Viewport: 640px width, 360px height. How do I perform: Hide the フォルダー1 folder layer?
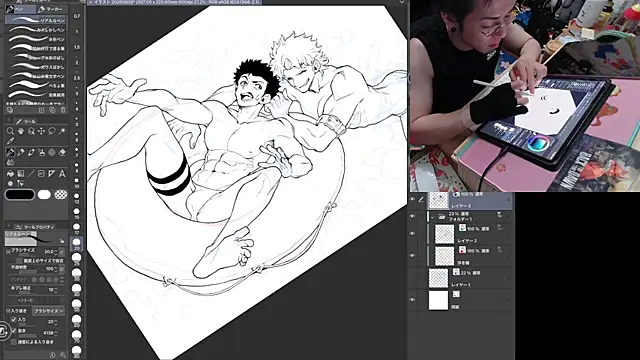click(x=412, y=216)
